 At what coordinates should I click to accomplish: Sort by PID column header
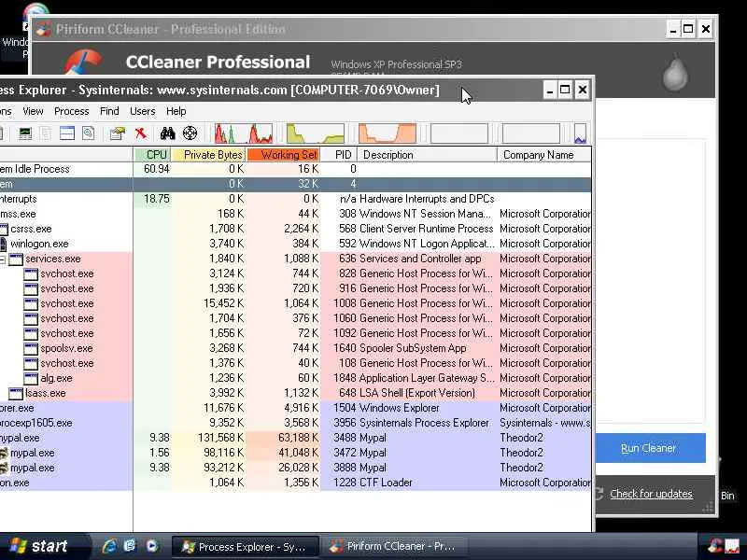tap(339, 155)
